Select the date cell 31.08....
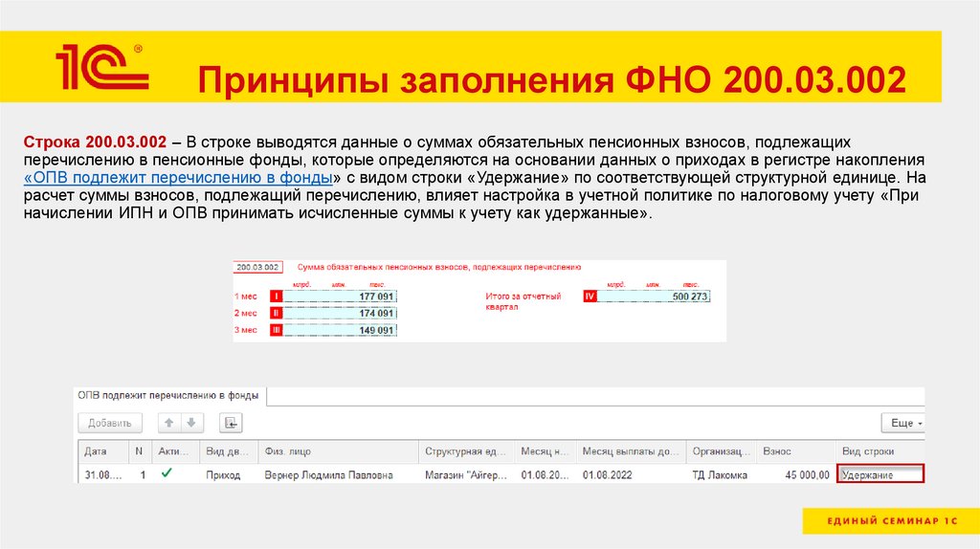 pyautogui.click(x=103, y=474)
